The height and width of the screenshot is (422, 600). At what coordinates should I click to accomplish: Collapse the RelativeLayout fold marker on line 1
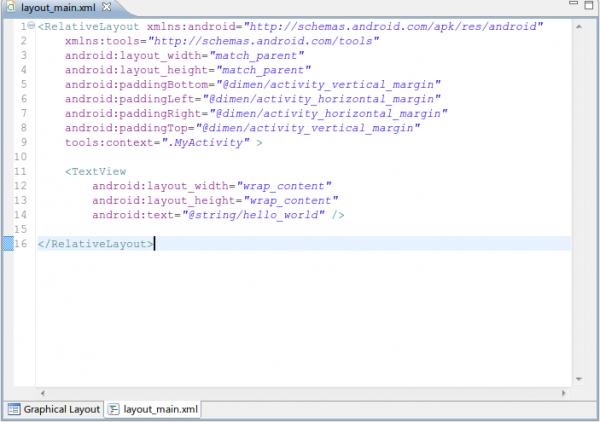(31, 26)
